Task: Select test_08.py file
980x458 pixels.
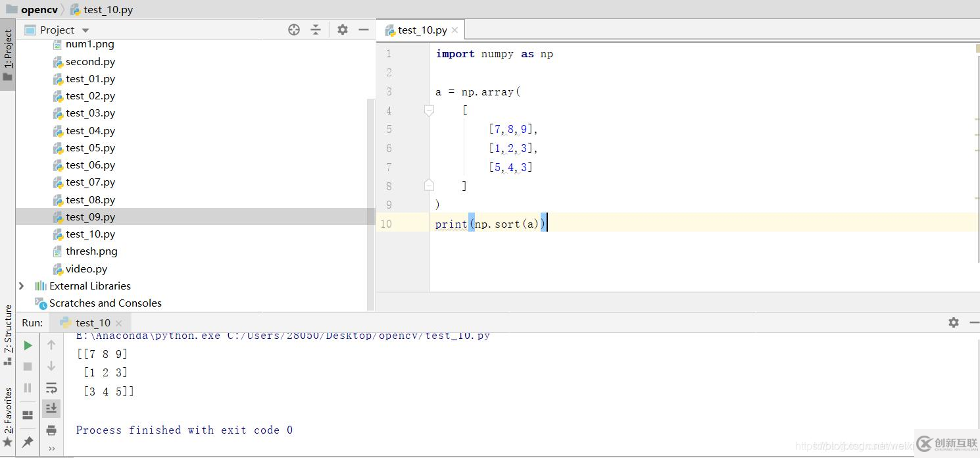Action: (x=90, y=199)
